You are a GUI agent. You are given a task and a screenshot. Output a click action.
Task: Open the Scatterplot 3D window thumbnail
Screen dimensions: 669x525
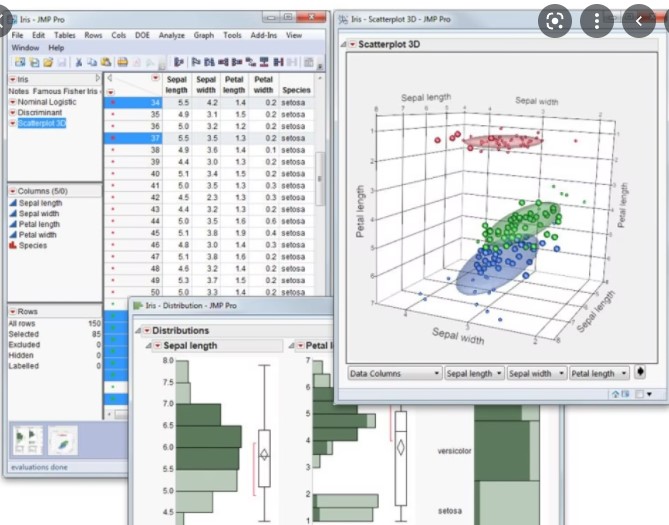[63, 440]
